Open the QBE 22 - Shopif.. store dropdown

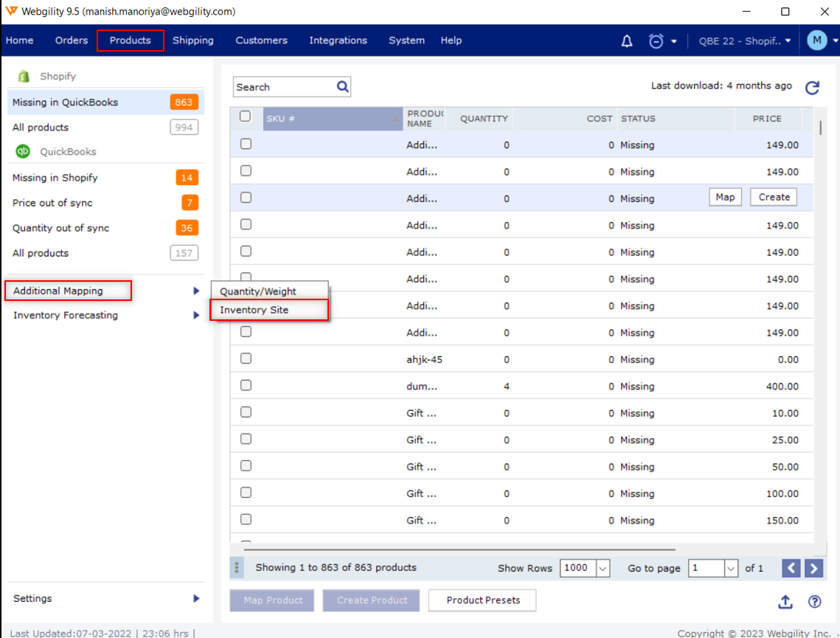click(x=745, y=41)
